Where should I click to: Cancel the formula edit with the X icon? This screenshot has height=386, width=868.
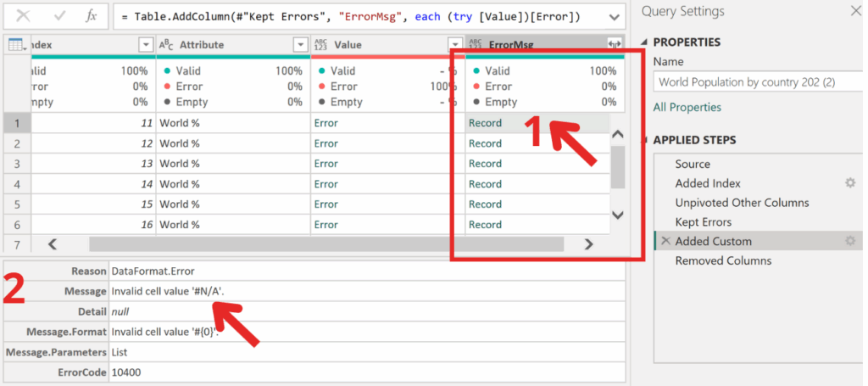pos(24,16)
